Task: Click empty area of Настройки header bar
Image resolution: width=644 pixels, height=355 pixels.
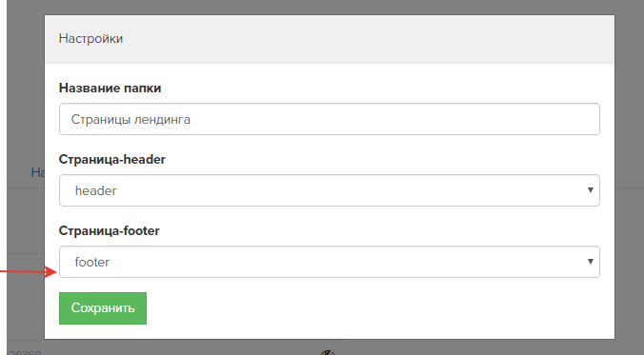Action: coord(370,39)
